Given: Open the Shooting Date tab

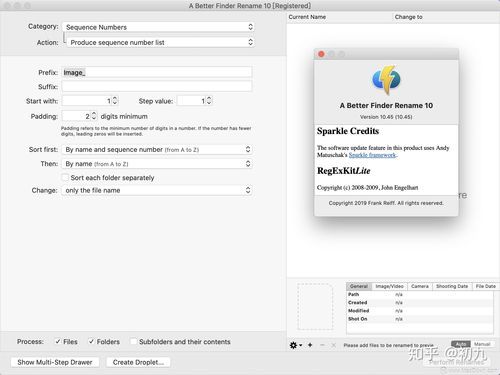Looking at the screenshot, I should pyautogui.click(x=452, y=286).
